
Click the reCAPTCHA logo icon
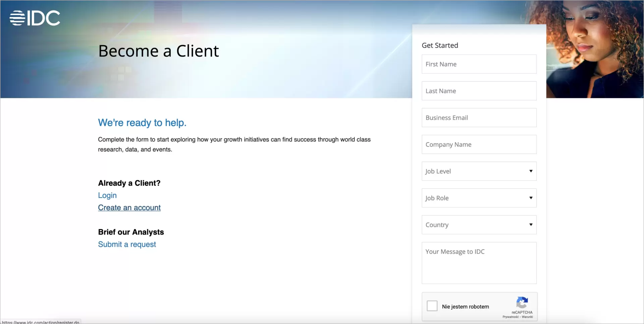pyautogui.click(x=522, y=302)
